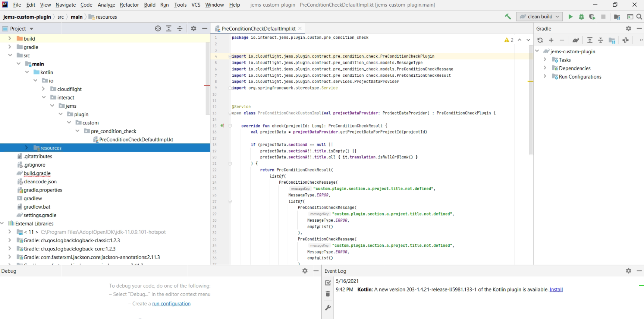The width and height of the screenshot is (644, 319).
Task: Click the green Run button
Action: [x=570, y=17]
